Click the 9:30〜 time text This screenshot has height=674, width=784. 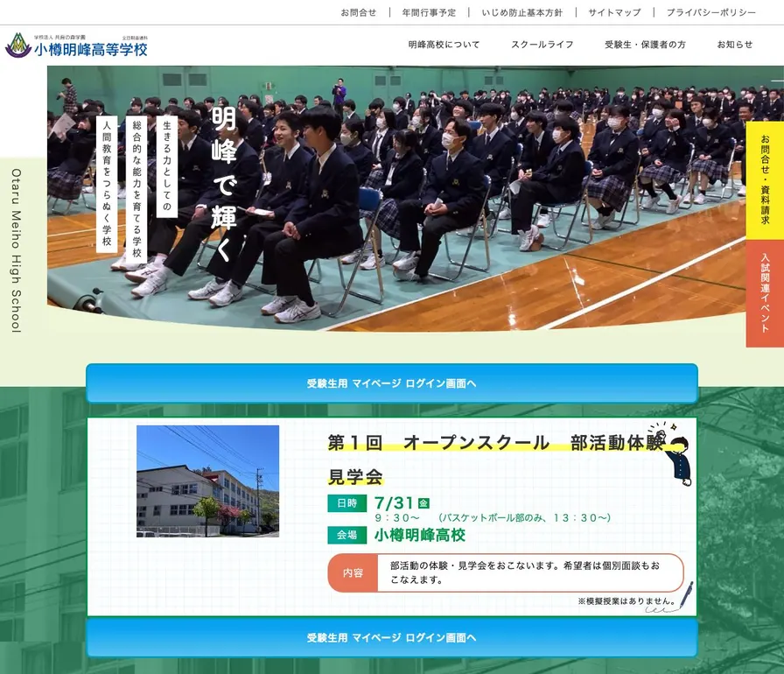tap(397, 518)
